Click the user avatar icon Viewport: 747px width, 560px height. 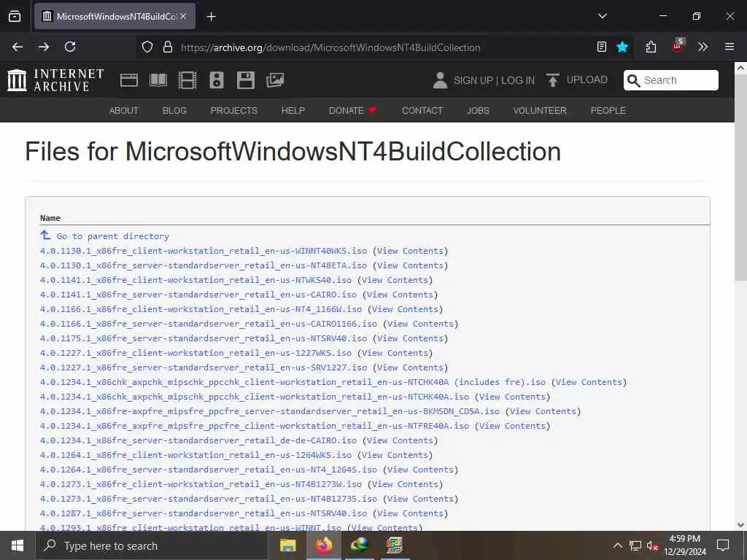pos(440,80)
